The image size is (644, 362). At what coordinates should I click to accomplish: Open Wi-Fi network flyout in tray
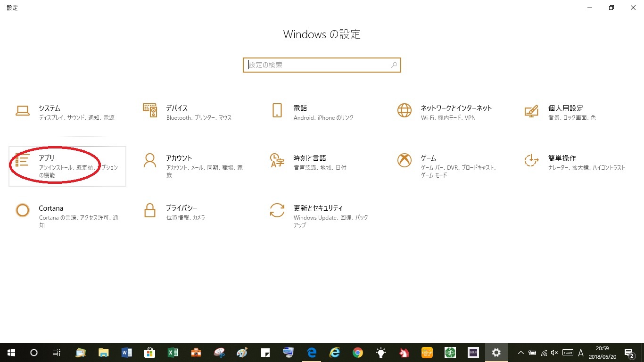[544, 353]
